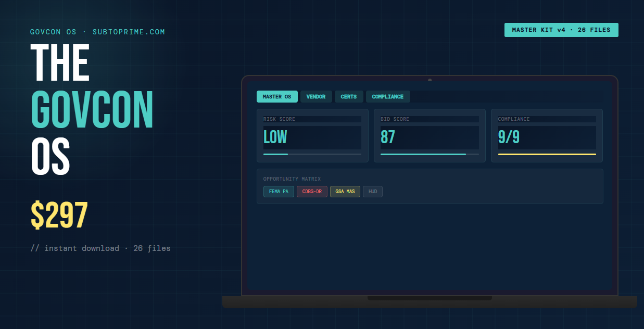This screenshot has height=329, width=644.
Task: Switch to the VENDOR tab
Action: pyautogui.click(x=316, y=97)
